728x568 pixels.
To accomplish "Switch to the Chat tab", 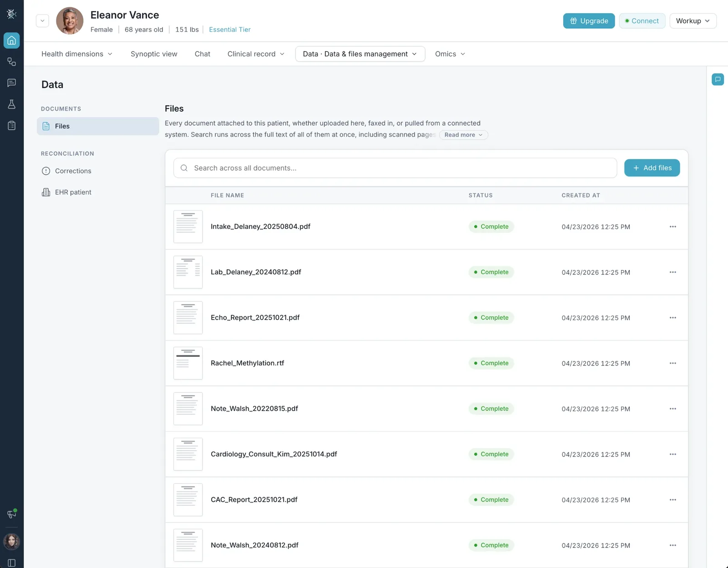I will pyautogui.click(x=202, y=54).
